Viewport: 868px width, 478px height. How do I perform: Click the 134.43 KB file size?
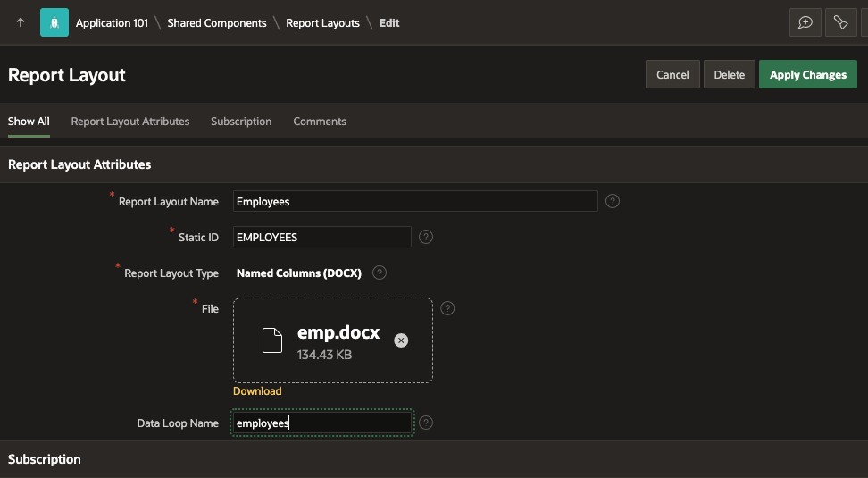coord(324,355)
